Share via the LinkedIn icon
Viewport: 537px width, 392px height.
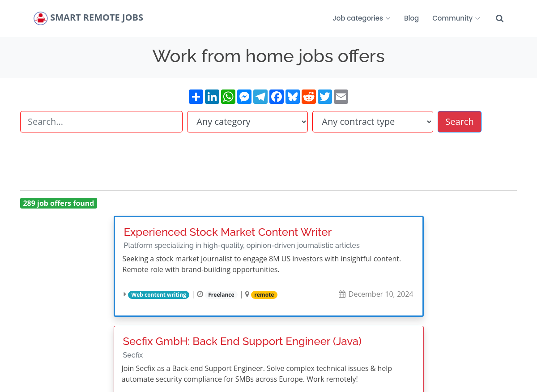click(x=212, y=97)
